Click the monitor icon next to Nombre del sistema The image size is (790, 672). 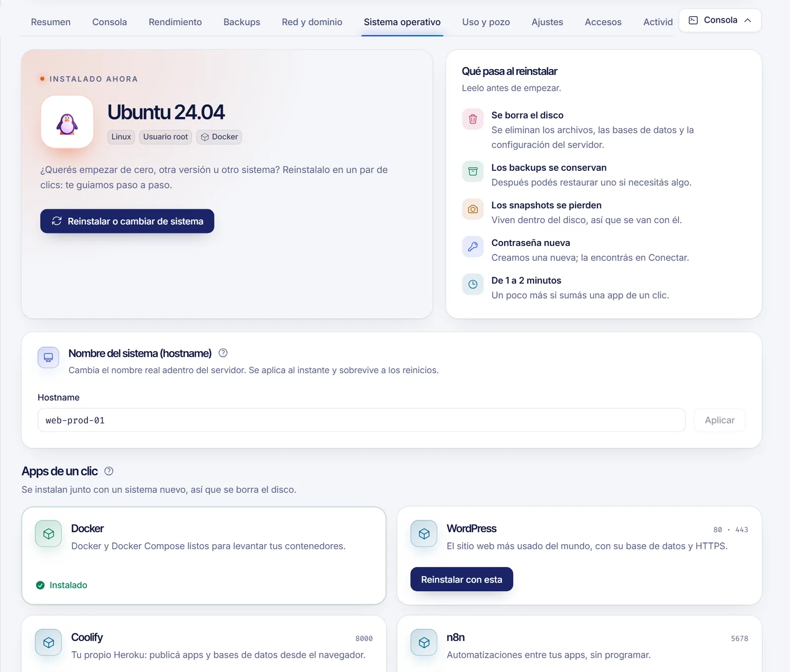point(48,357)
